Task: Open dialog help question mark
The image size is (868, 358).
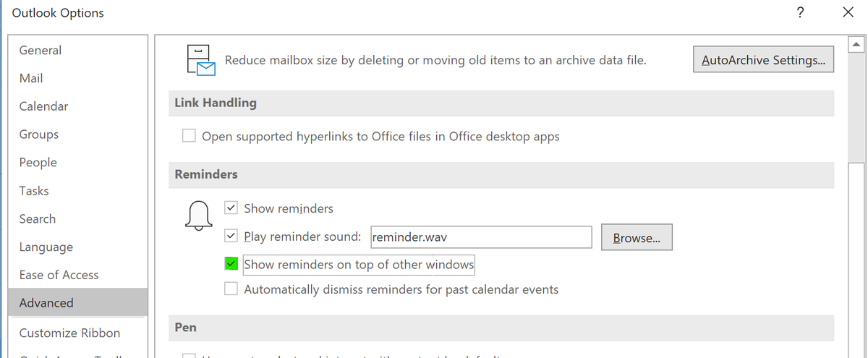Action: tap(800, 12)
